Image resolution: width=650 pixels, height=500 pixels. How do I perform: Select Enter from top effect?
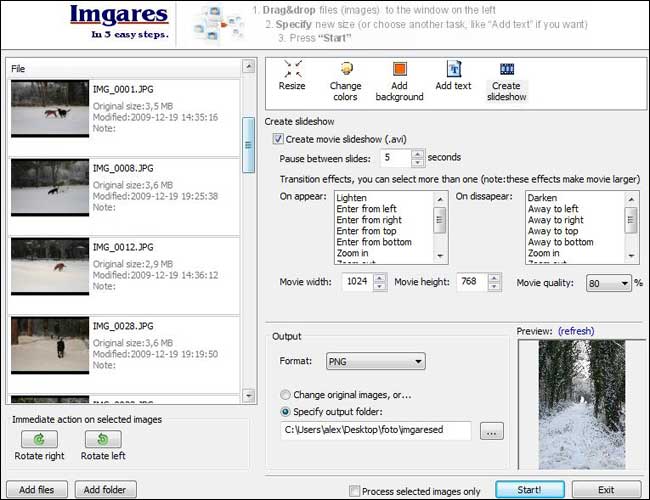click(x=366, y=231)
